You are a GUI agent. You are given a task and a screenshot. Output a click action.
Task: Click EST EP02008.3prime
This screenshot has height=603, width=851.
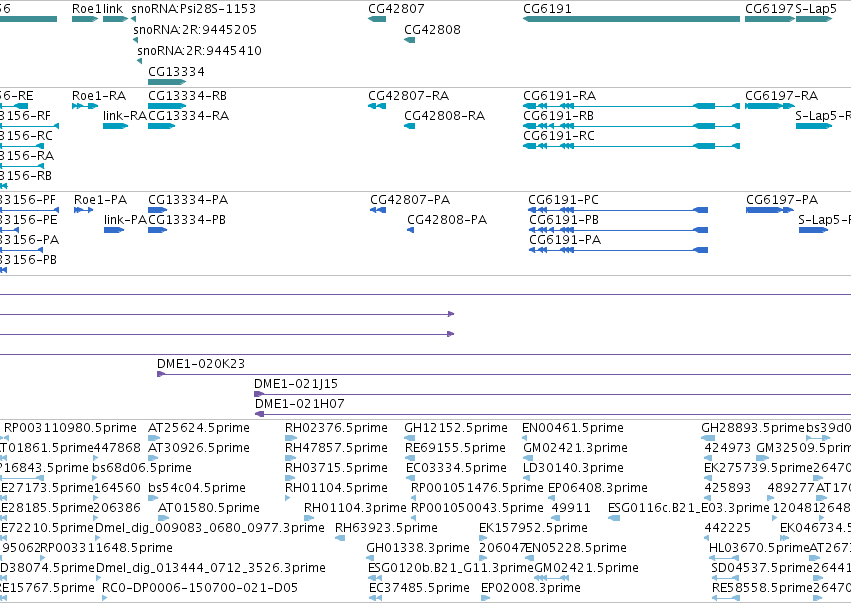531,588
